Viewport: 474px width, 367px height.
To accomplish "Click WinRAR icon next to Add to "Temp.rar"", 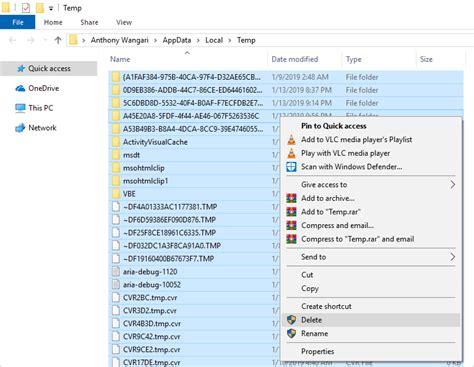I will 291,212.
